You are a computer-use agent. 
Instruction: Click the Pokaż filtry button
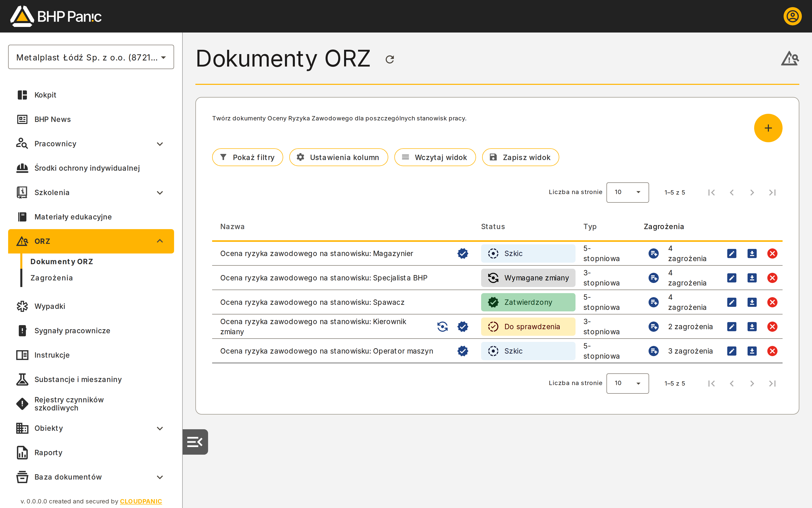(x=247, y=157)
